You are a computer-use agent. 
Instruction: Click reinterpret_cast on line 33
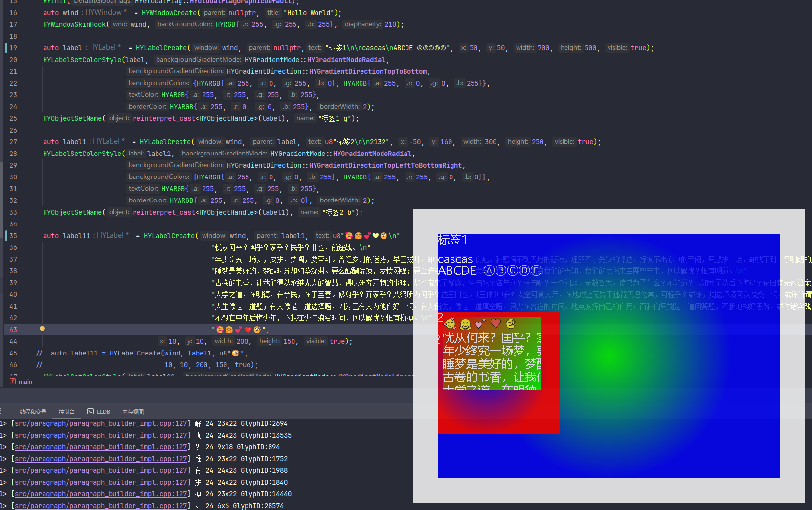pos(164,212)
